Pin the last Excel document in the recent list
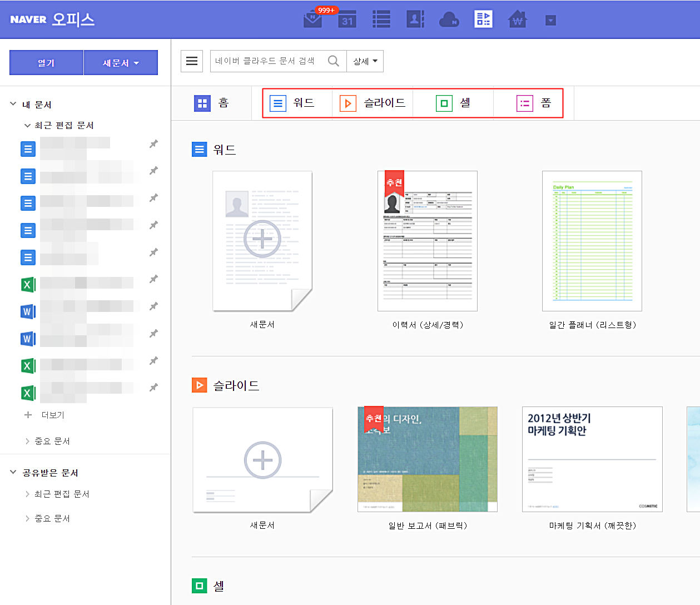This screenshot has height=605, width=700. [153, 388]
